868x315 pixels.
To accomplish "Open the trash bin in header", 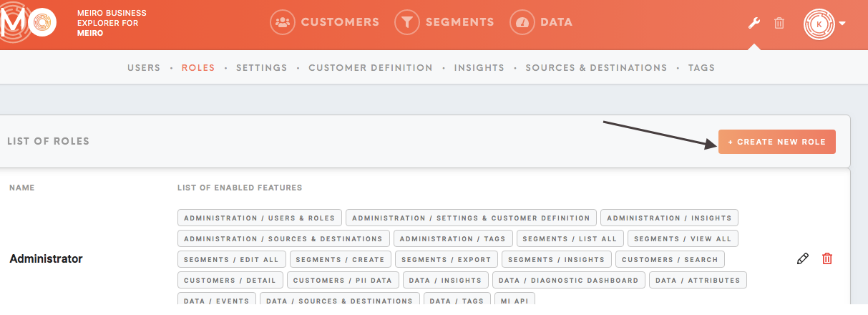I will 779,23.
